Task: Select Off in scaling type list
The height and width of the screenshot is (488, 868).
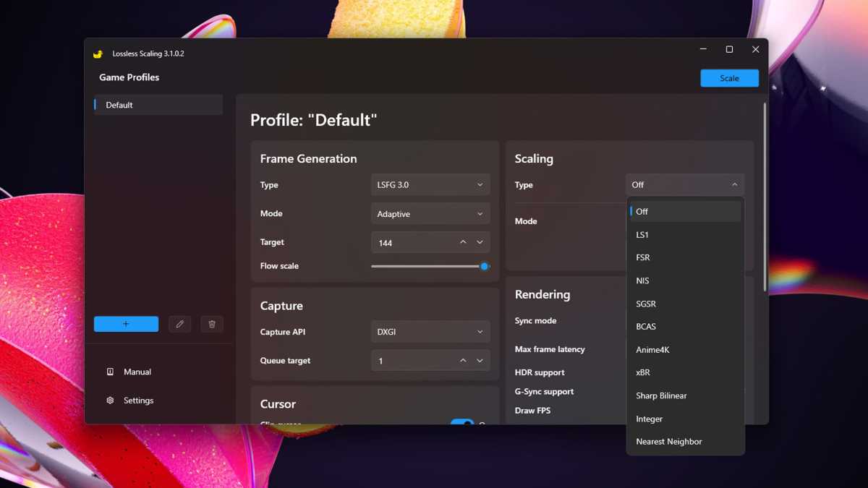Action: (x=685, y=212)
